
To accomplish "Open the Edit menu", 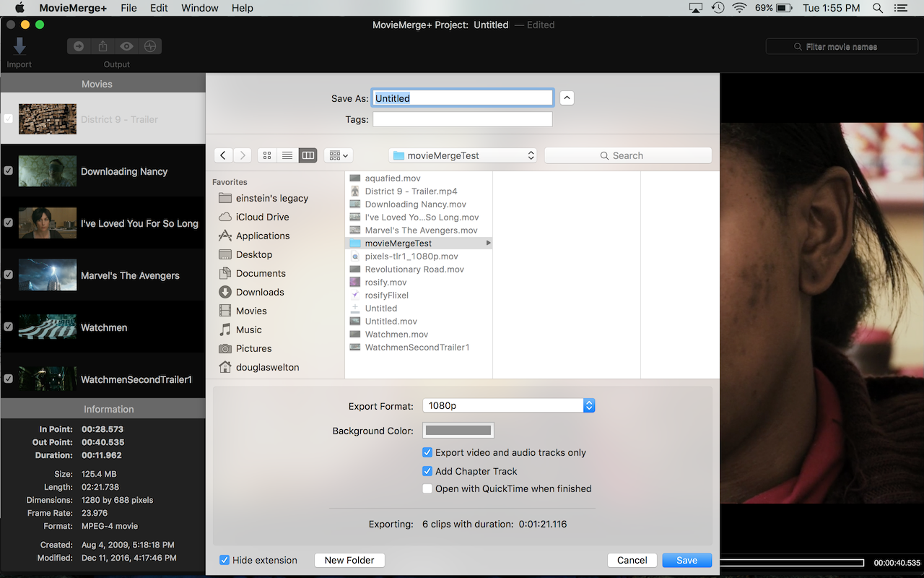I will click(x=159, y=8).
